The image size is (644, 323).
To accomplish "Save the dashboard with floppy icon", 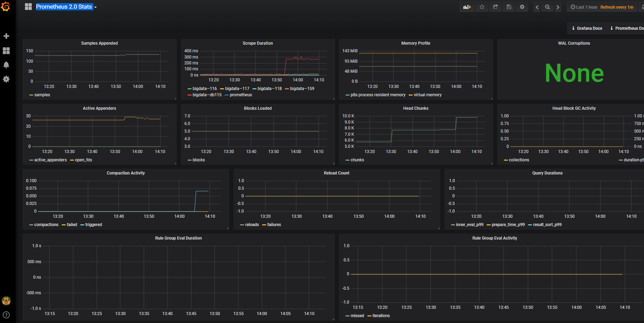I will click(x=509, y=7).
